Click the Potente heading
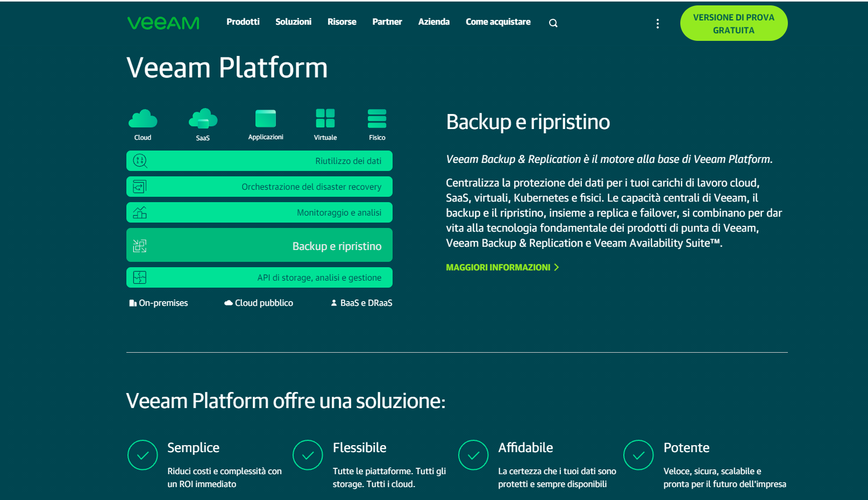The height and width of the screenshot is (500, 868). (x=687, y=448)
